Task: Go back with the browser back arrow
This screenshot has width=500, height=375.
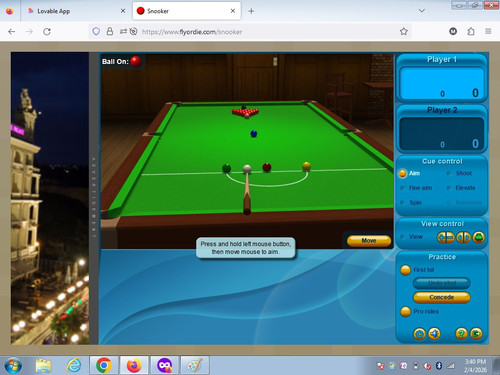Action: [12, 32]
